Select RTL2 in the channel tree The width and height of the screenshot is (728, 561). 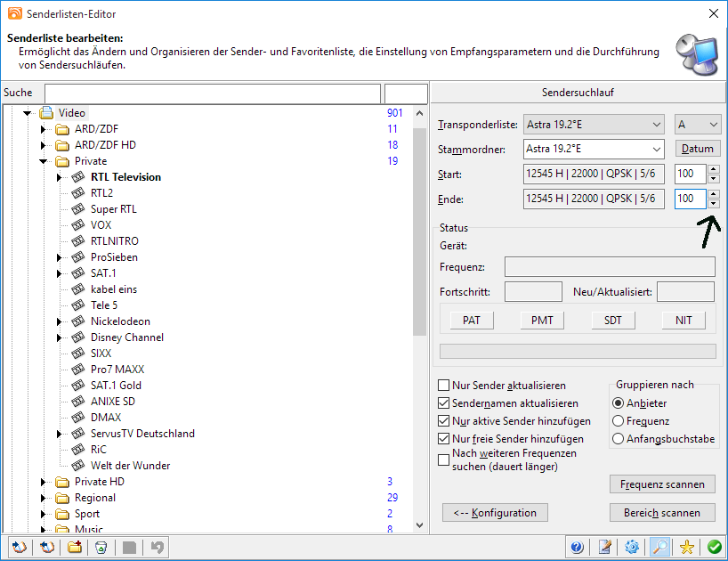tap(101, 192)
